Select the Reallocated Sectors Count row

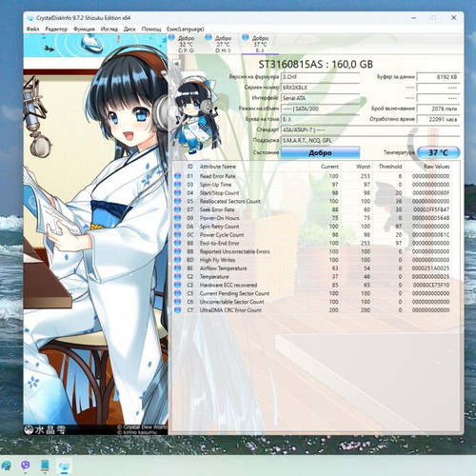(312, 201)
